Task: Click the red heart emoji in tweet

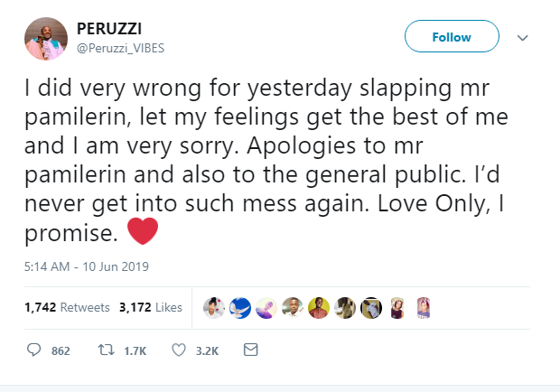Action: (x=143, y=232)
